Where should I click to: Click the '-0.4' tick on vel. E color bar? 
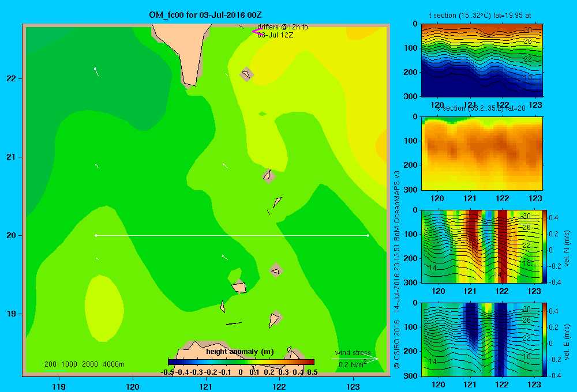[554, 375]
